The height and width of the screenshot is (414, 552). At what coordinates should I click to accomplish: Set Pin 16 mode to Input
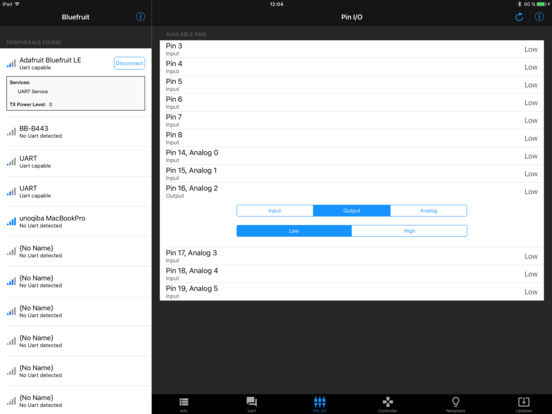tap(275, 211)
